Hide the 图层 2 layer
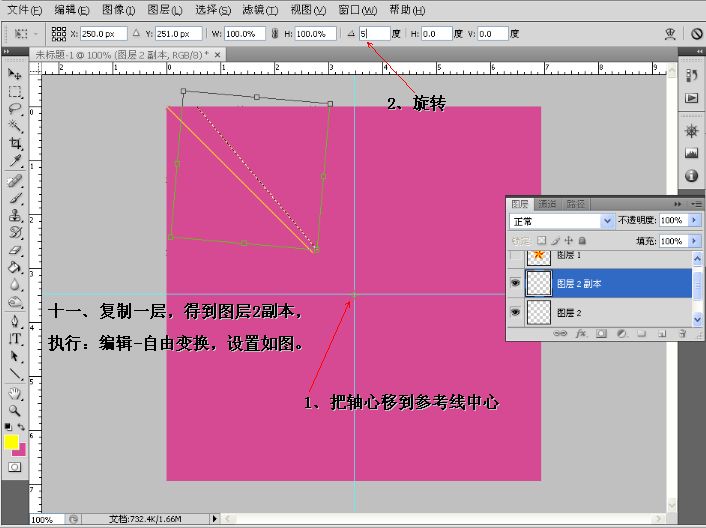 (515, 312)
